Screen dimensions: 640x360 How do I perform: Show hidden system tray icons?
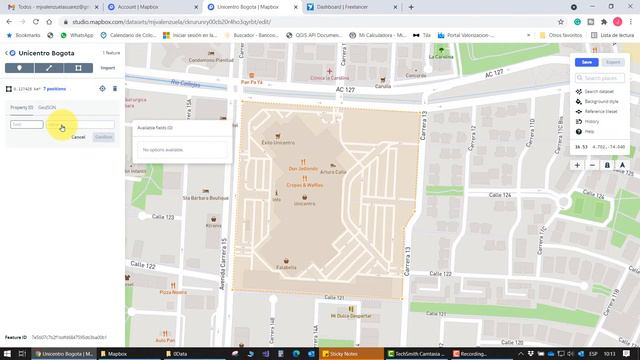tap(521, 354)
